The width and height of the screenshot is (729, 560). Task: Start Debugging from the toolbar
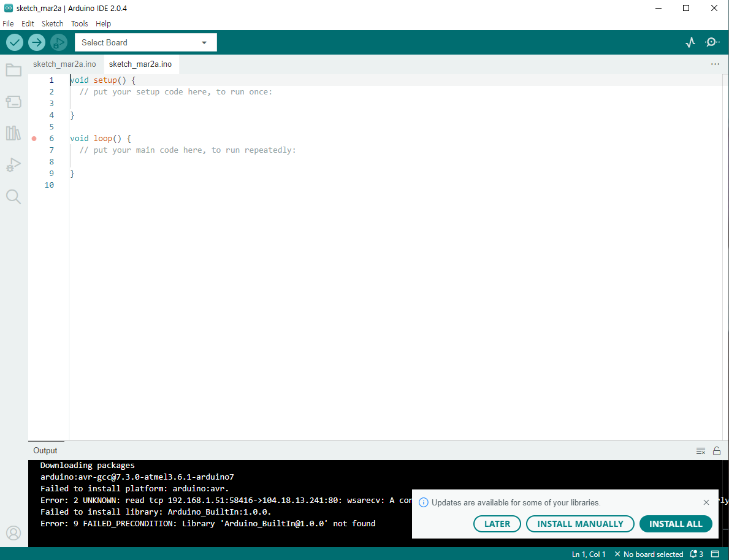59,42
